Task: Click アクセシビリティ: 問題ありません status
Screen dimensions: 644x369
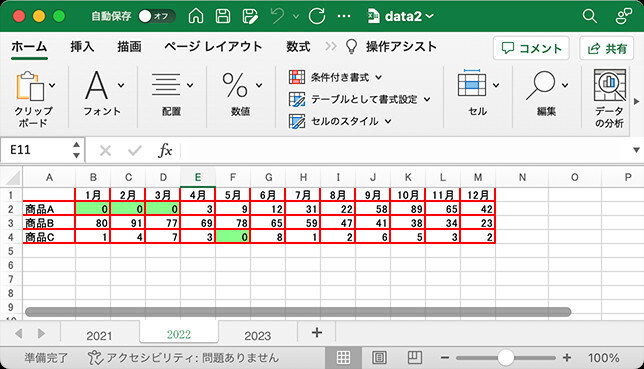Action: pos(184,357)
